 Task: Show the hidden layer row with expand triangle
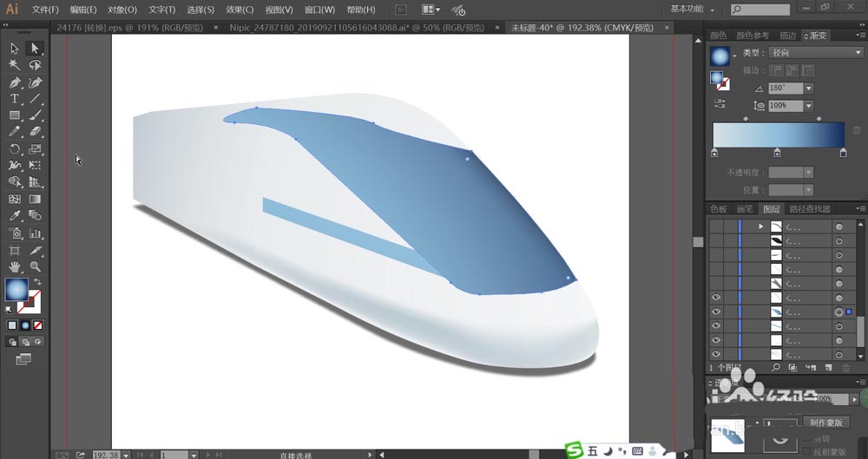point(716,226)
